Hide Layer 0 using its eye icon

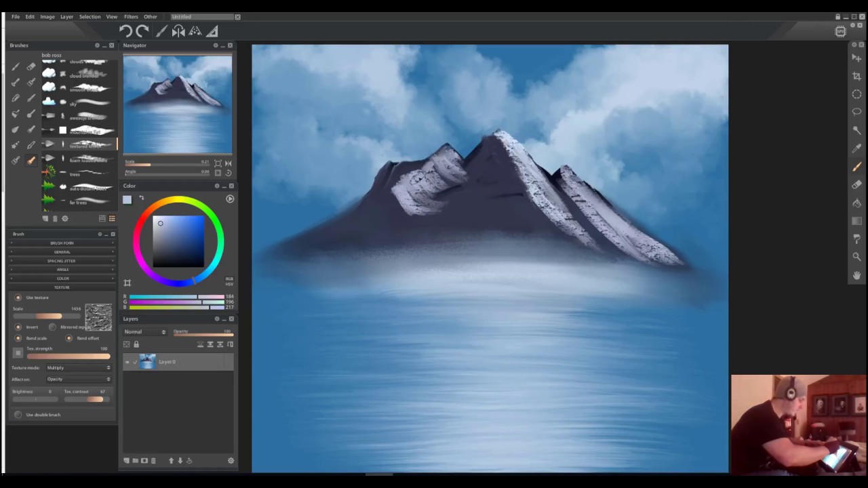tap(127, 362)
